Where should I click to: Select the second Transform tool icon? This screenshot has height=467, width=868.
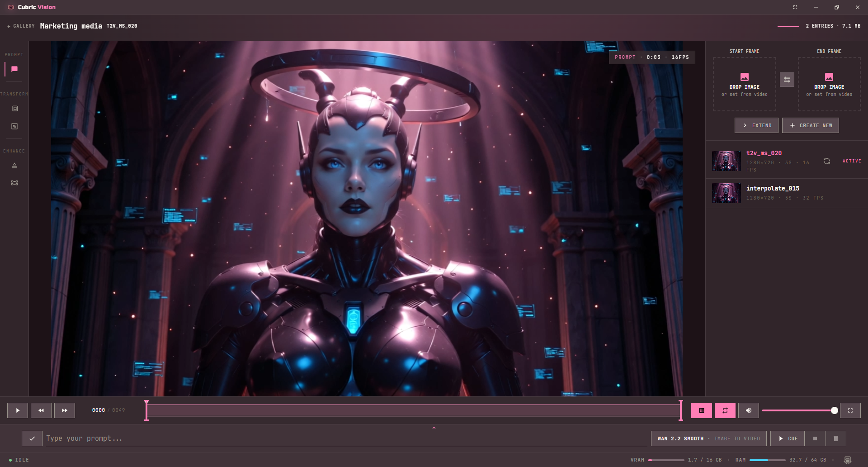pyautogui.click(x=14, y=126)
